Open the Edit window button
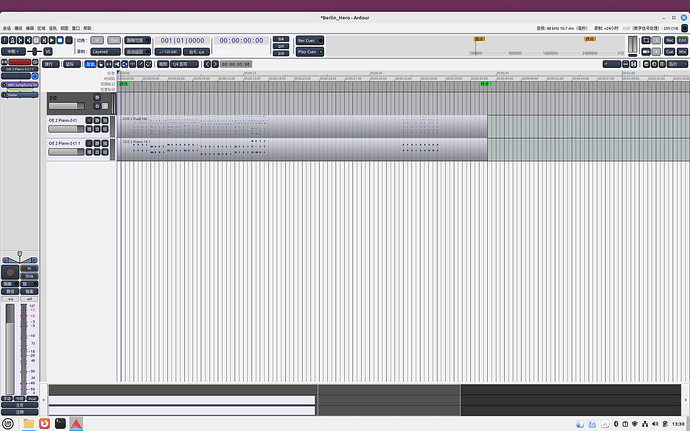Image resolution: width=690 pixels, height=431 pixels. tap(682, 40)
